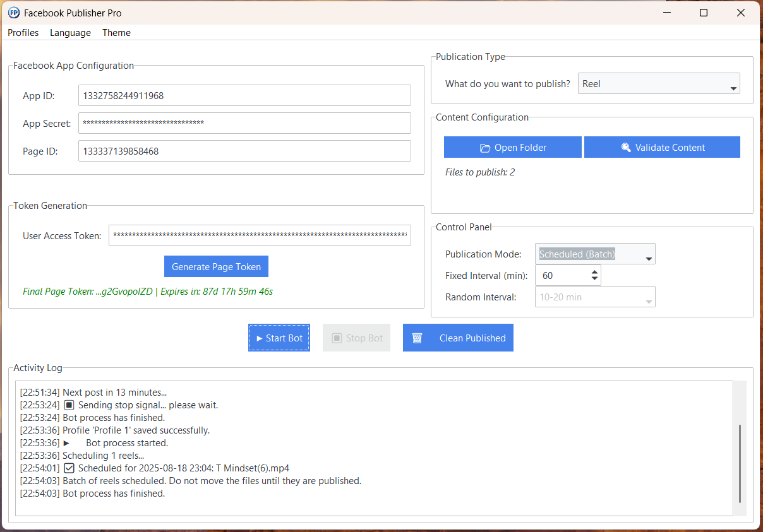763x532 pixels.
Task: Open the Random Interval dropdown
Action: pyautogui.click(x=595, y=297)
